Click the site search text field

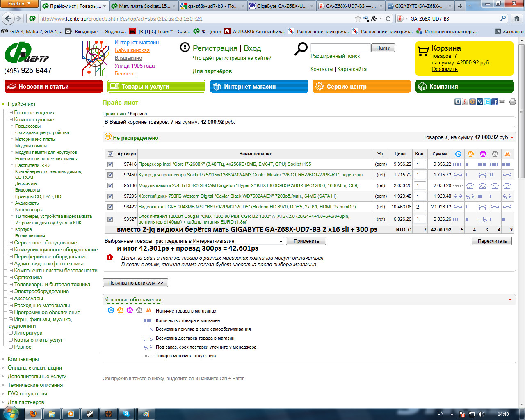click(340, 48)
